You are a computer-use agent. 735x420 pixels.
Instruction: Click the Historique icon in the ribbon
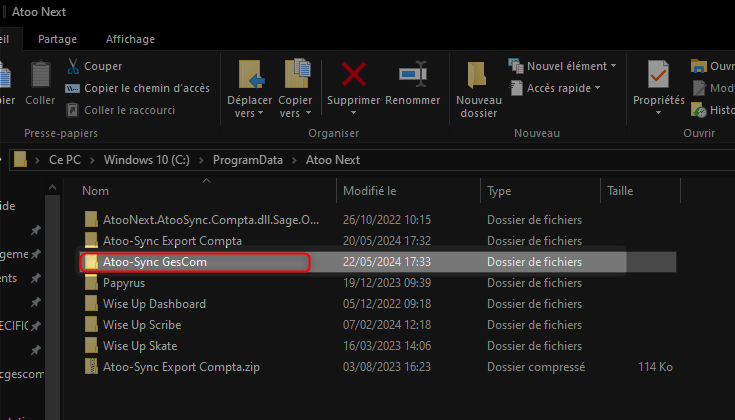click(698, 110)
